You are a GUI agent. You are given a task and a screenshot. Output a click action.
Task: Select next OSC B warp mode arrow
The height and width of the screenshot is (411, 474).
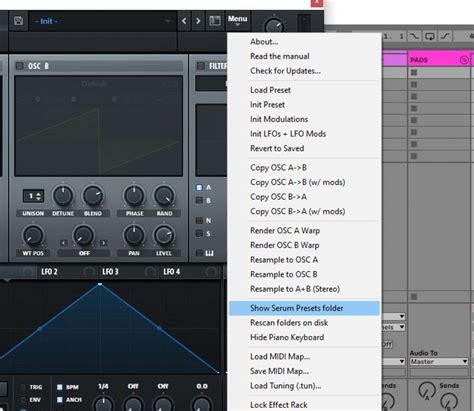pyautogui.click(x=104, y=243)
